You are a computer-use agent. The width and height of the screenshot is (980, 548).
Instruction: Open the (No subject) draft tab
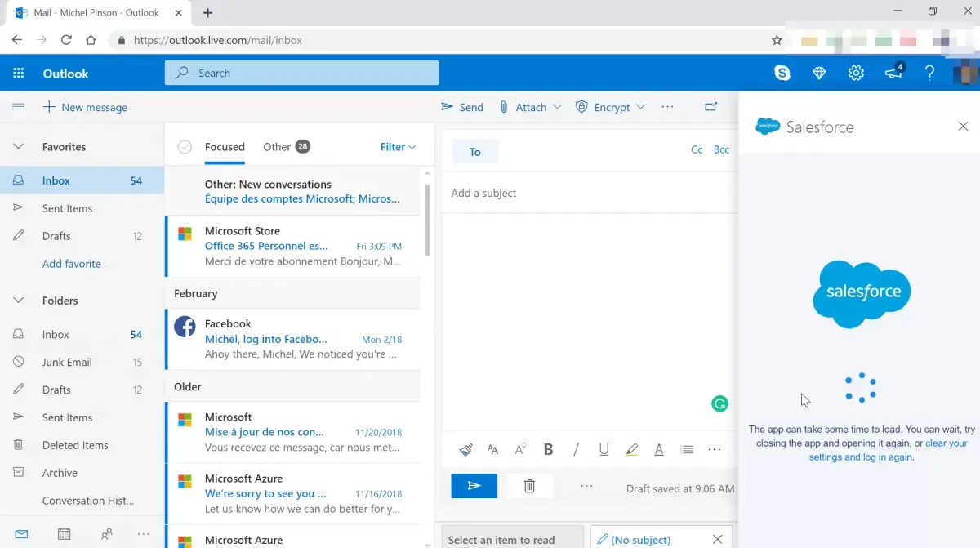[x=642, y=540]
